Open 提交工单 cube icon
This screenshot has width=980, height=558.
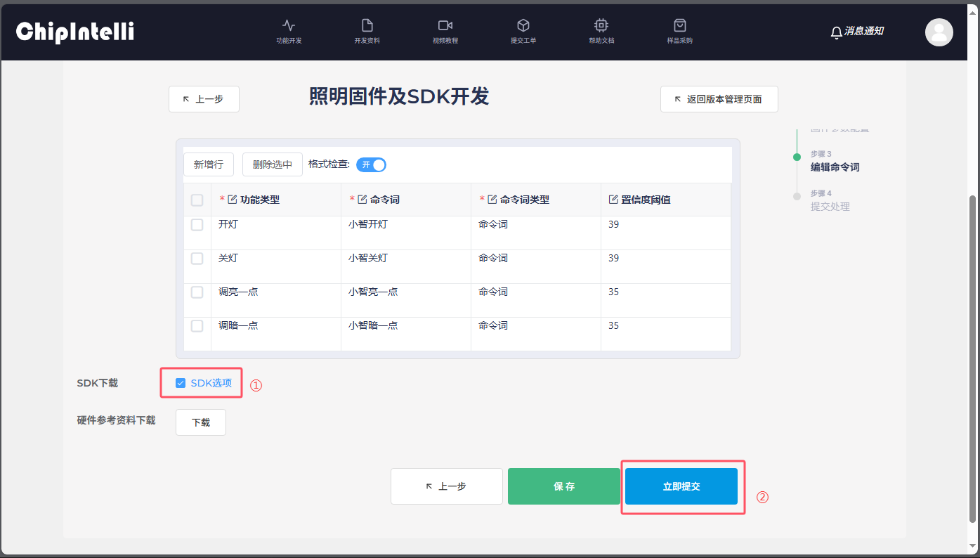pos(523,25)
